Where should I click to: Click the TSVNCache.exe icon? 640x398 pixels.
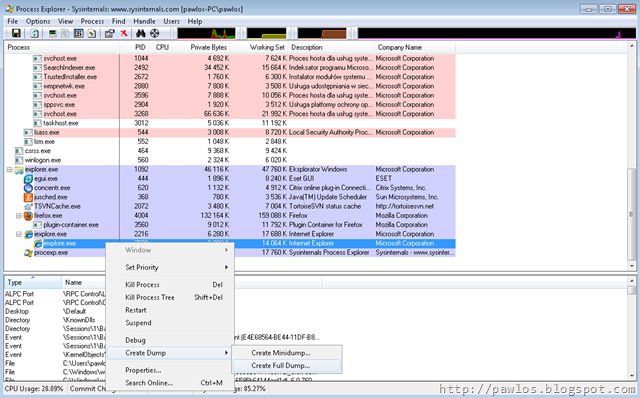pyautogui.click(x=28, y=207)
